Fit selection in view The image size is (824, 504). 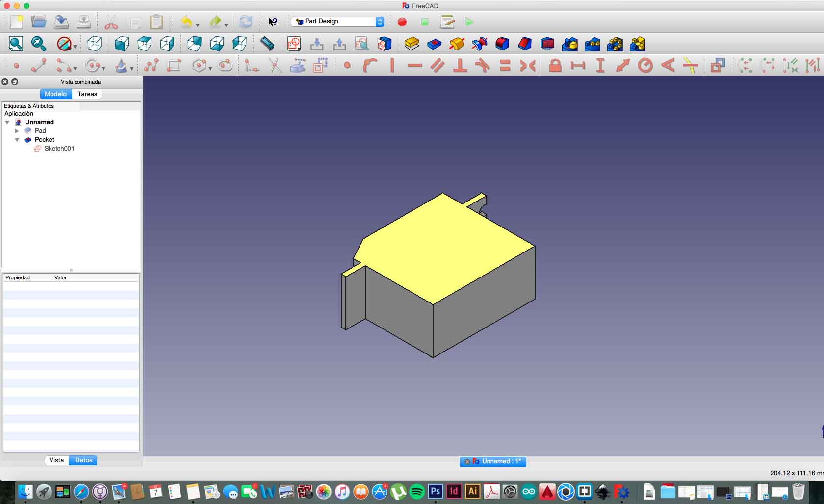pos(38,44)
